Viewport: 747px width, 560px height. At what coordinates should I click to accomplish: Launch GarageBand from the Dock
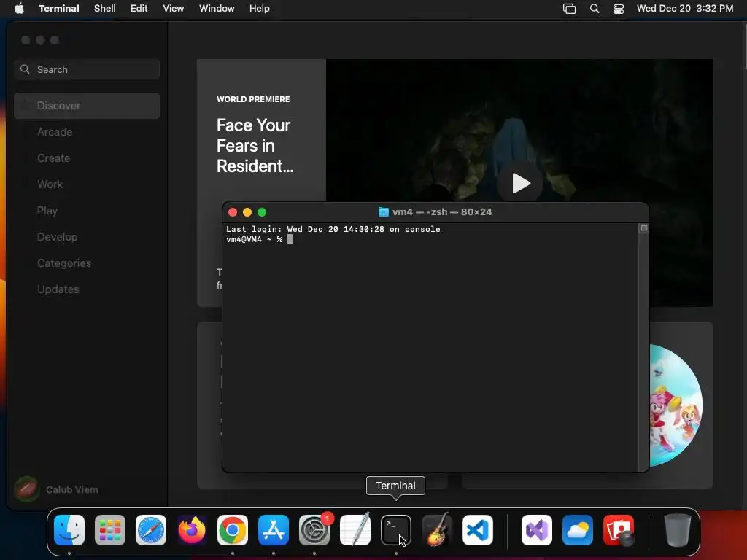pyautogui.click(x=437, y=530)
